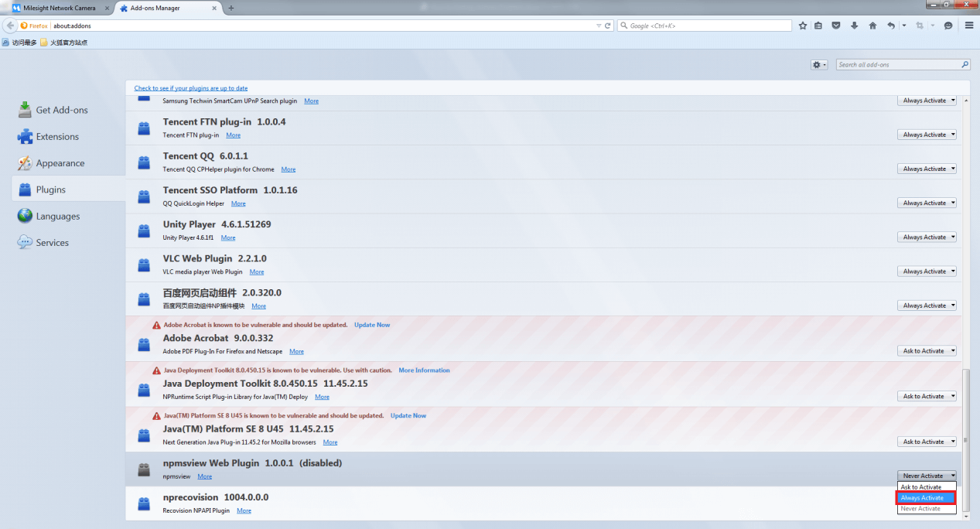
Task: Choose Always Activate in the dropdown list
Action: pyautogui.click(x=927, y=498)
